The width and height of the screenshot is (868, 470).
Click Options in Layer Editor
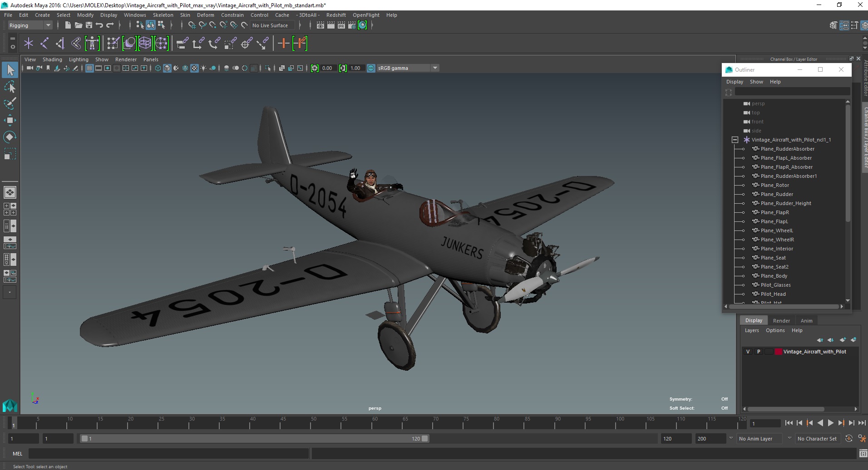[x=775, y=330]
